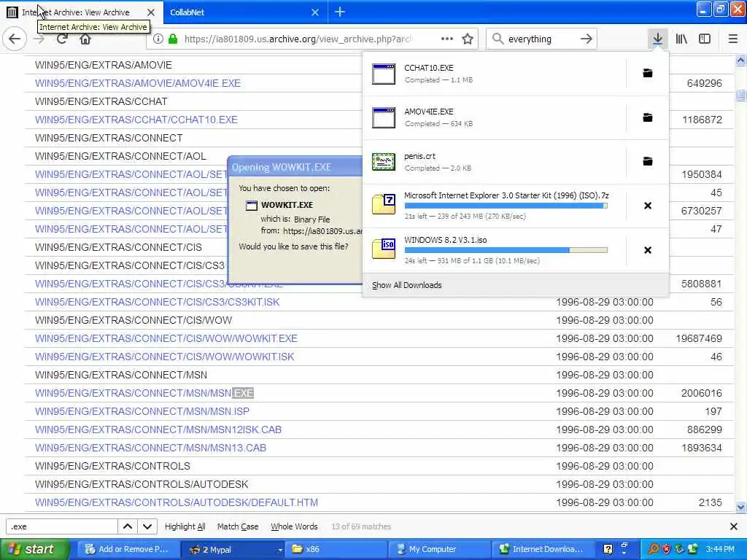This screenshot has height=560, width=747.
Task: Toggle the downloads panel arrow icon
Action: [657, 39]
